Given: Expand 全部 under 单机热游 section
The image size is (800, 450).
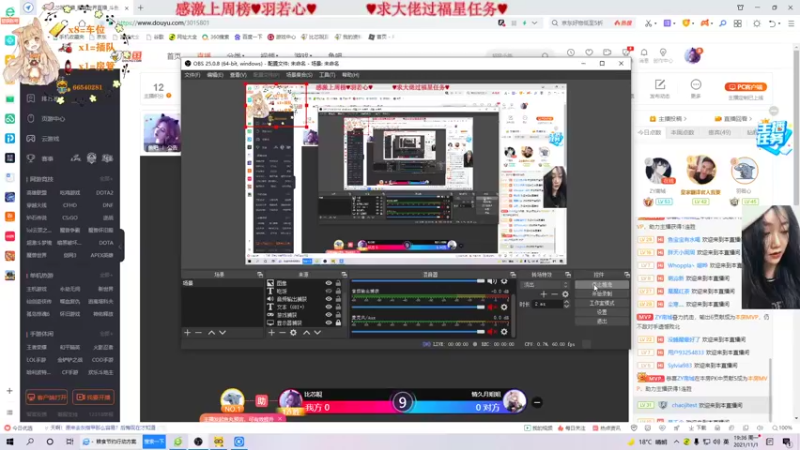Looking at the screenshot, I should tap(106, 276).
